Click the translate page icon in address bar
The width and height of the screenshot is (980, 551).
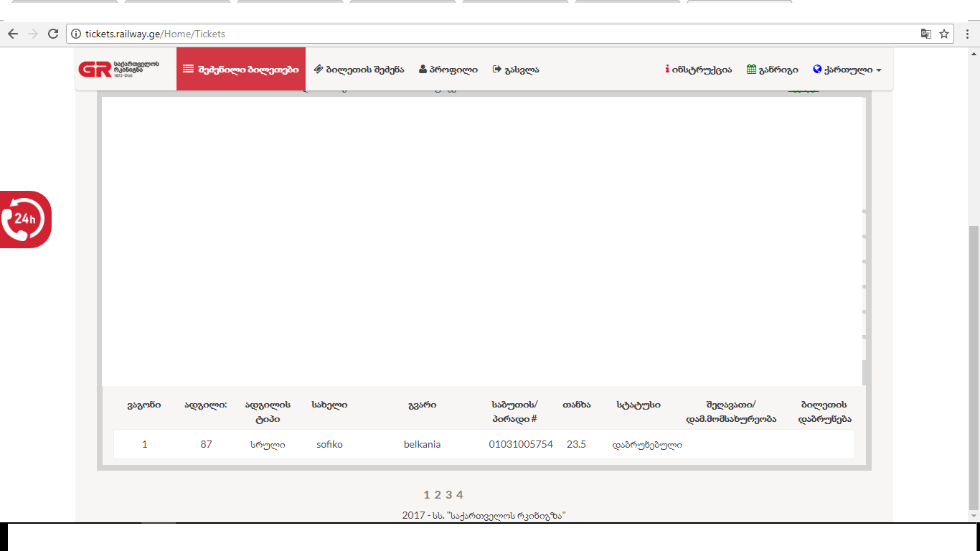point(926,34)
